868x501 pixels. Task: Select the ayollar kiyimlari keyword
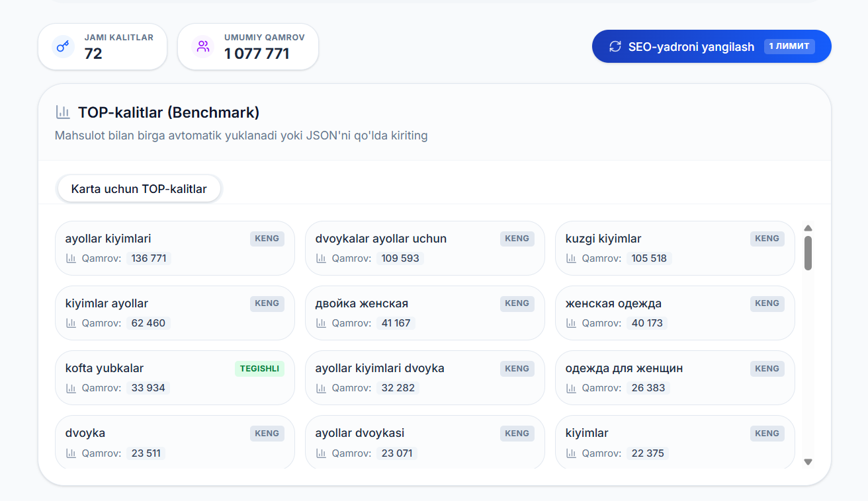(175, 248)
